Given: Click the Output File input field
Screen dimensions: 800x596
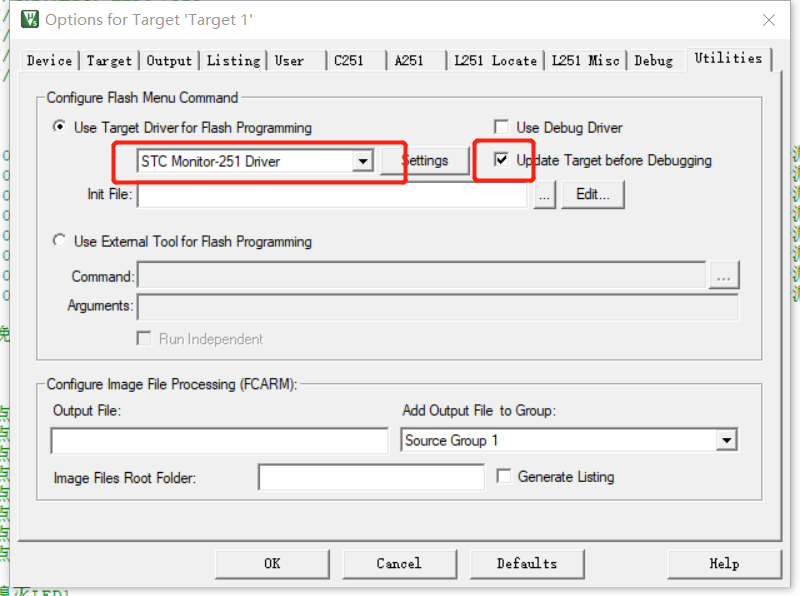Looking at the screenshot, I should tap(219, 441).
